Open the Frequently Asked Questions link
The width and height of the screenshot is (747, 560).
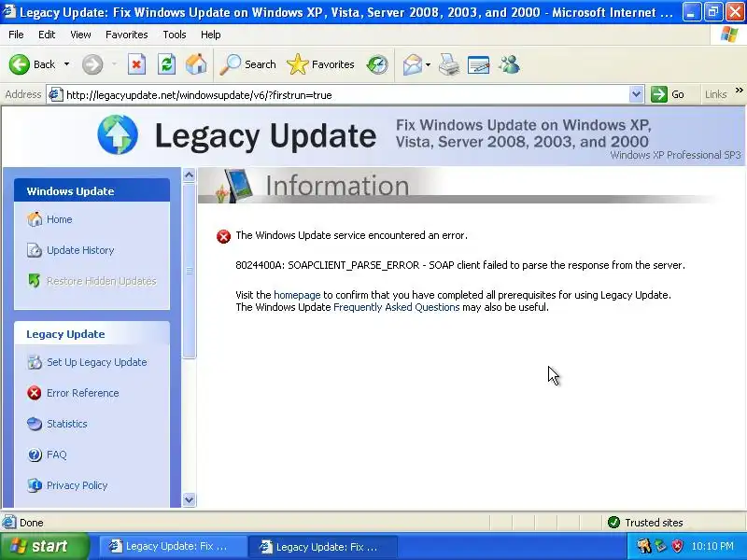click(x=396, y=308)
